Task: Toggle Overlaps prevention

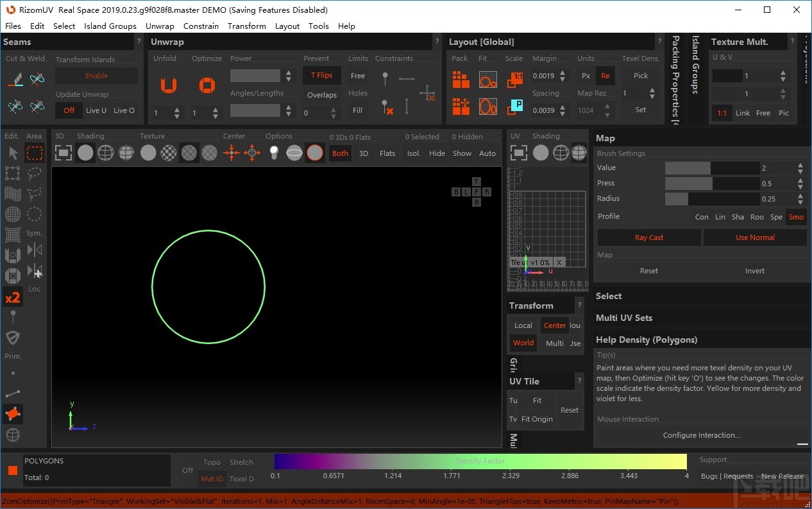Action: tap(322, 95)
